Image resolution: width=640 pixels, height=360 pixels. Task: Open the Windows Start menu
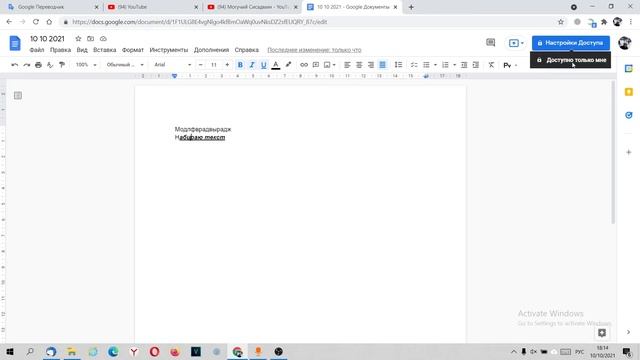click(x=10, y=351)
